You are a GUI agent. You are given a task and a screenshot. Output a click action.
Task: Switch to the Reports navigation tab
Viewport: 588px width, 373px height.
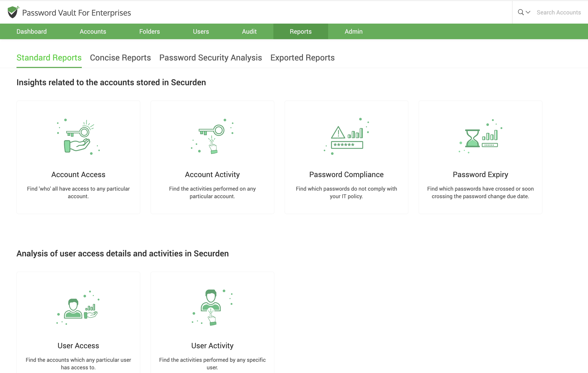301,31
